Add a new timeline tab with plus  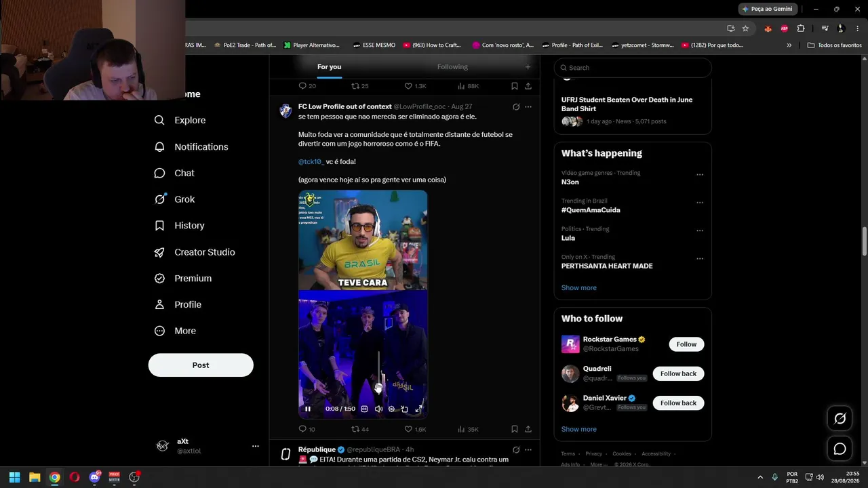[528, 67]
